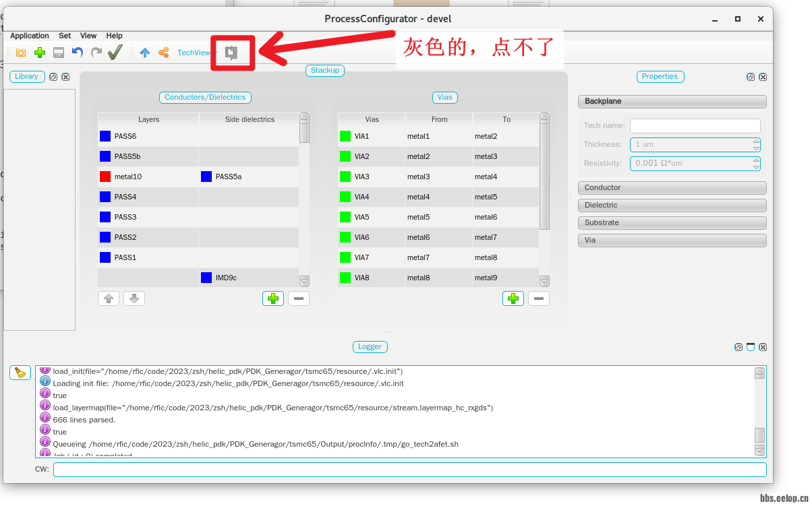This screenshot has width=812, height=506.
Task: Expand the Substrate properties section
Action: (x=672, y=223)
